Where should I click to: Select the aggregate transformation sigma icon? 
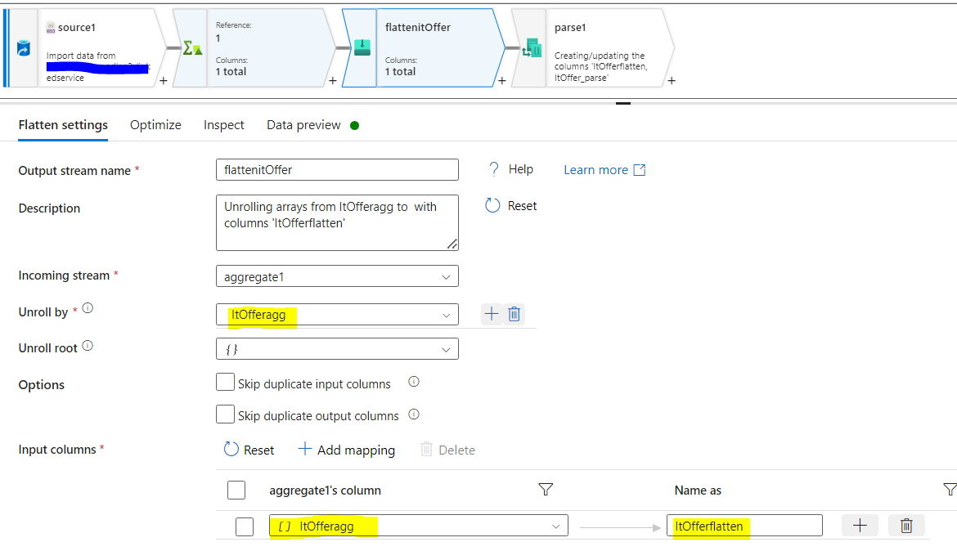point(192,48)
